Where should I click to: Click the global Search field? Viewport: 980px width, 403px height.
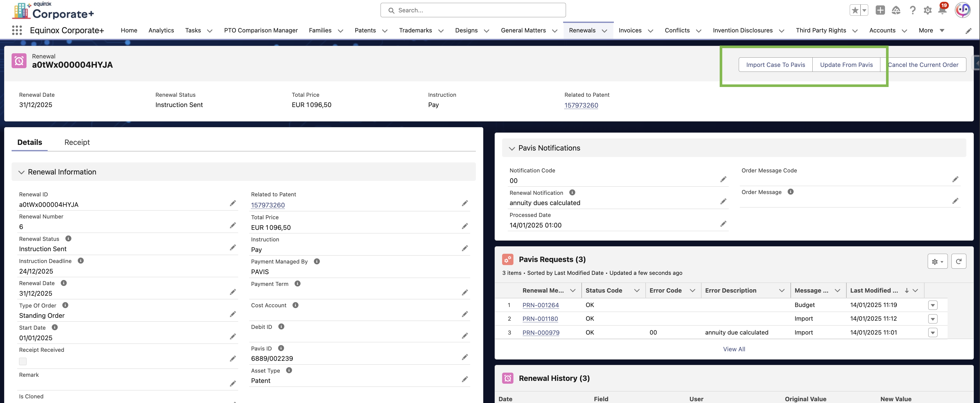(x=473, y=10)
